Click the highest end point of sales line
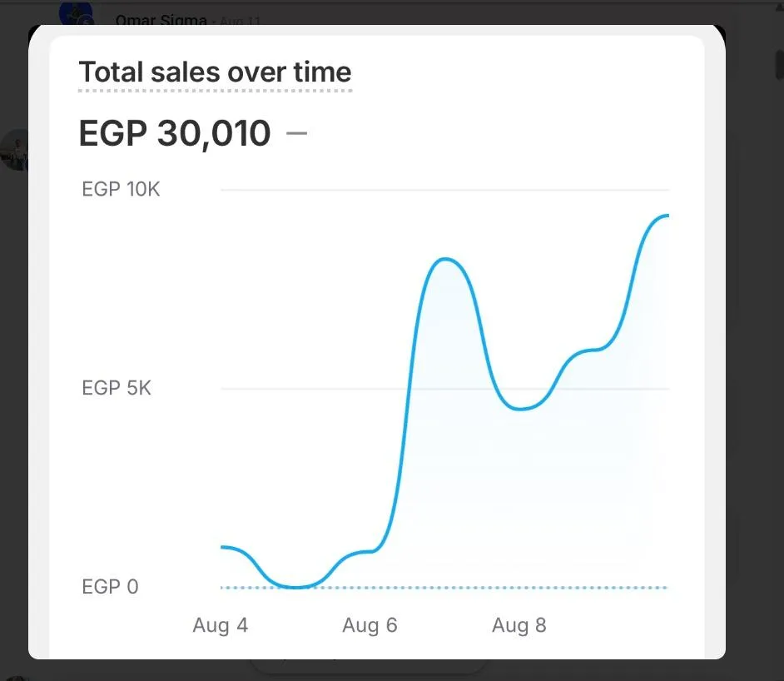 coord(666,216)
